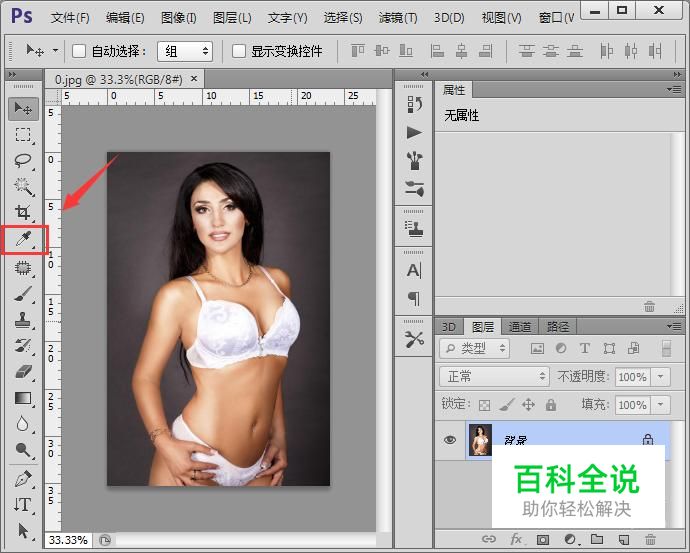690x553 pixels.
Task: Toggle type layer filter T
Action: (x=585, y=348)
